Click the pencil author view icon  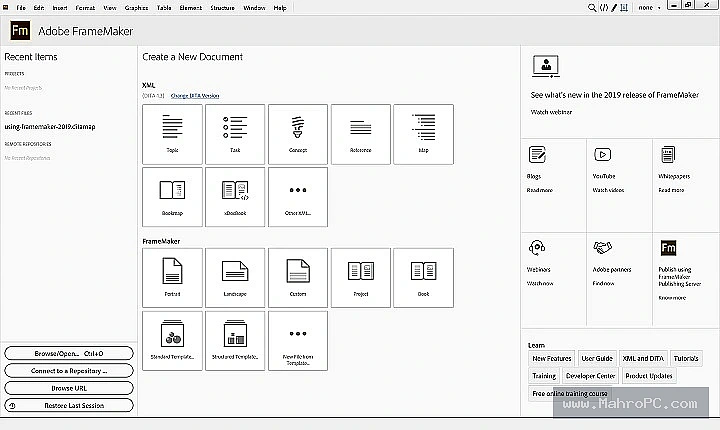tap(614, 8)
